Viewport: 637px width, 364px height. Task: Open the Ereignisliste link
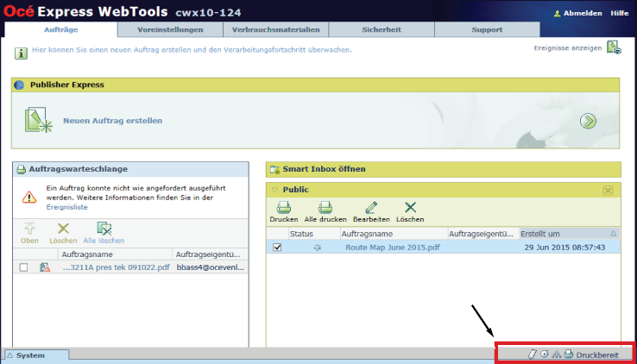(66, 207)
